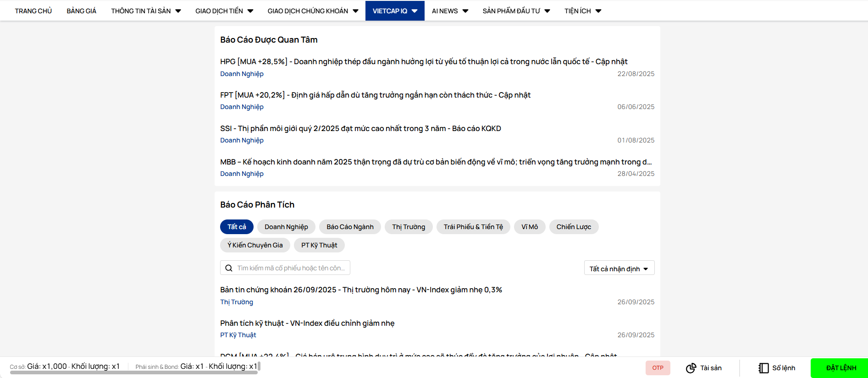Click the bottom horizontal scrollbar
The image size is (868, 378).
[x=133, y=373]
